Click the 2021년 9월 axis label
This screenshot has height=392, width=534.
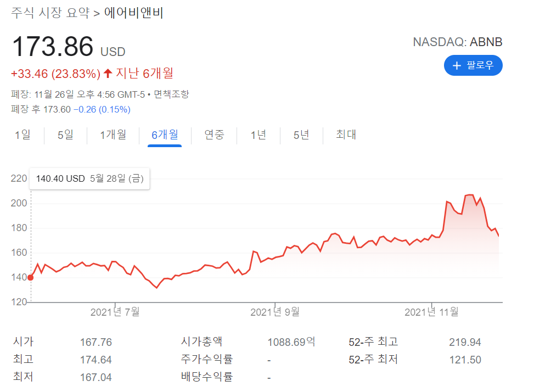[x=275, y=312]
